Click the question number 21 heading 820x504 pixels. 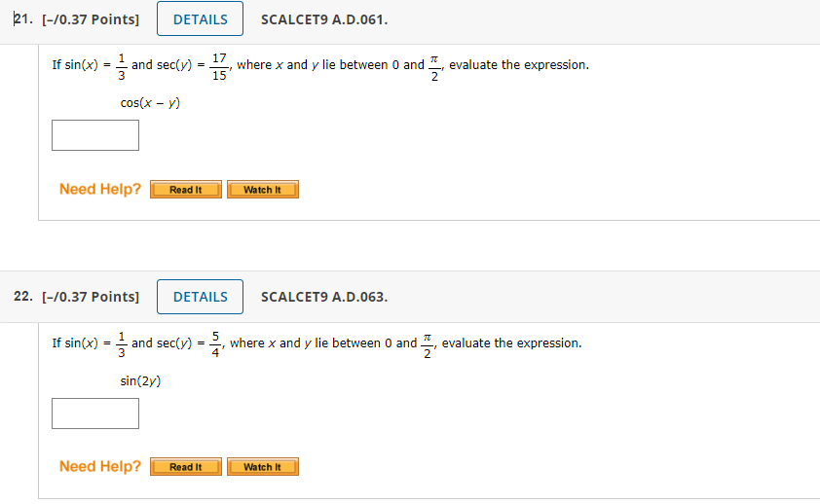[x=21, y=19]
